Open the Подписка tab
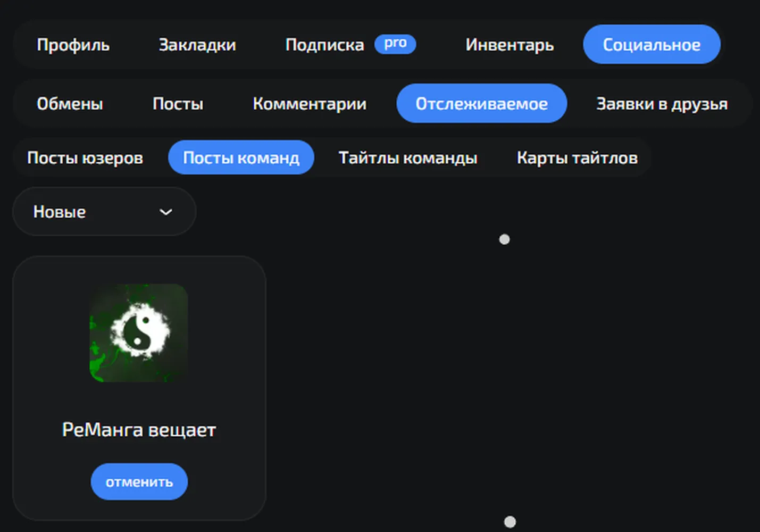Screen dimensions: 760x532 pos(324,45)
